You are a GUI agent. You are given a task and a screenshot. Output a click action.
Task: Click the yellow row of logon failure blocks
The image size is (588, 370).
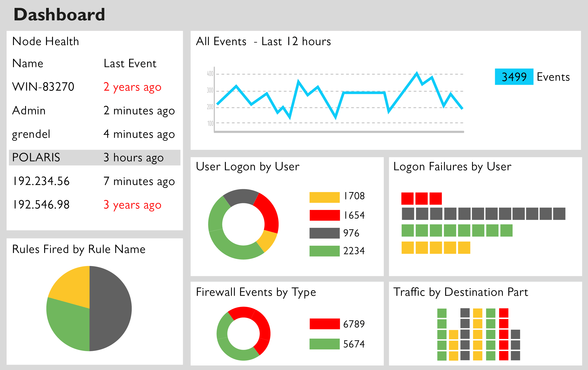point(436,248)
